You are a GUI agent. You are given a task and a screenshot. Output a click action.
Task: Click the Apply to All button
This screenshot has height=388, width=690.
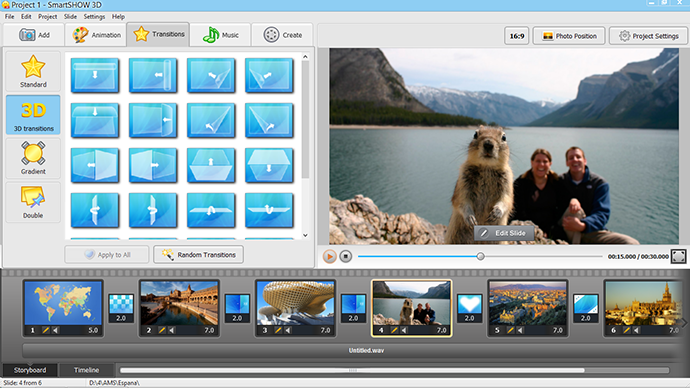(x=107, y=255)
